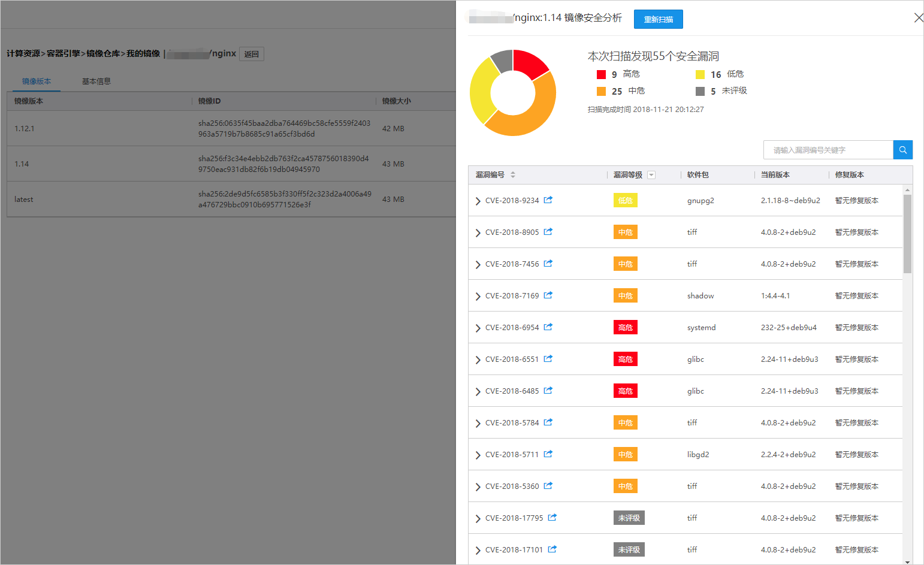Open external link for CVE-2018-9234
Image resolution: width=924 pixels, height=565 pixels.
click(548, 200)
